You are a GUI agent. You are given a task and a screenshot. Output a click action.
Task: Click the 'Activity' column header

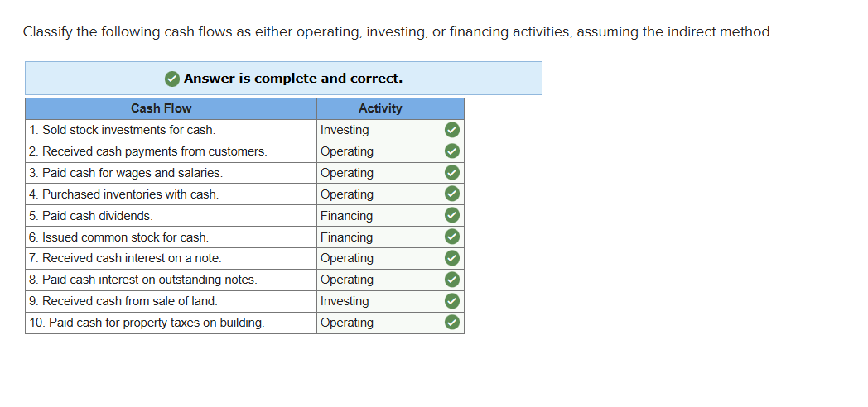tap(380, 108)
